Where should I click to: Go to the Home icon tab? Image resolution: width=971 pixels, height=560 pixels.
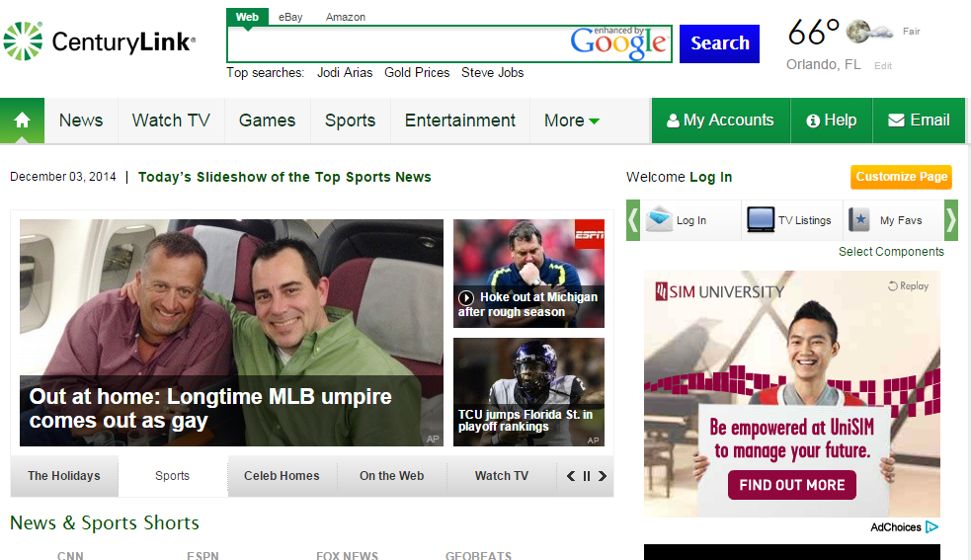[23, 120]
